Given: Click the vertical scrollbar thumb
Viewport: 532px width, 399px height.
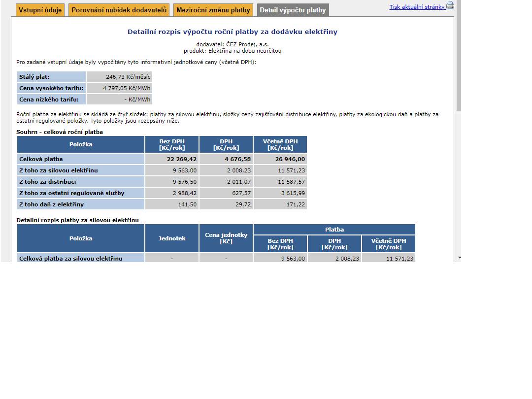Looking at the screenshot, I should [x=459, y=56].
